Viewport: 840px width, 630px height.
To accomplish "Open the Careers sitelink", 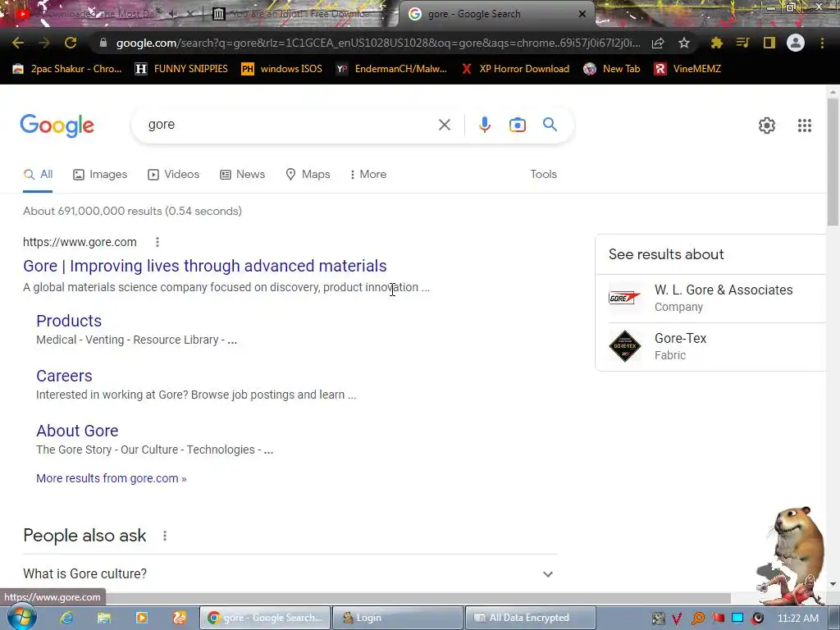I will [64, 376].
